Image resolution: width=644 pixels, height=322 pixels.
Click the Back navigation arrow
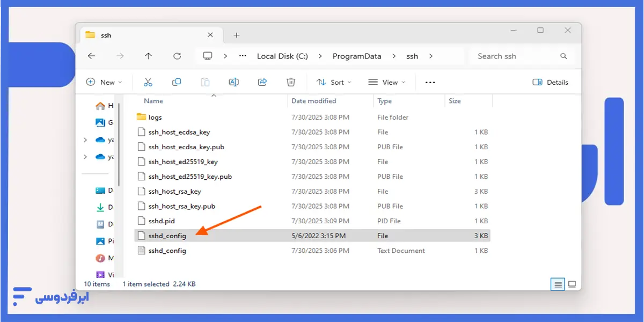(x=91, y=56)
